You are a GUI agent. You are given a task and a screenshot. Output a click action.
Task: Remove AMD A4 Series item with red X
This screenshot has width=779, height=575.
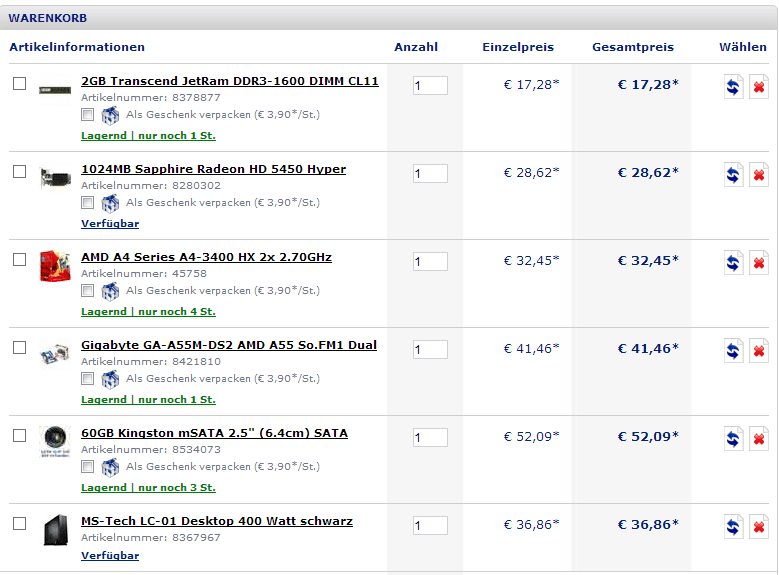[759, 262]
